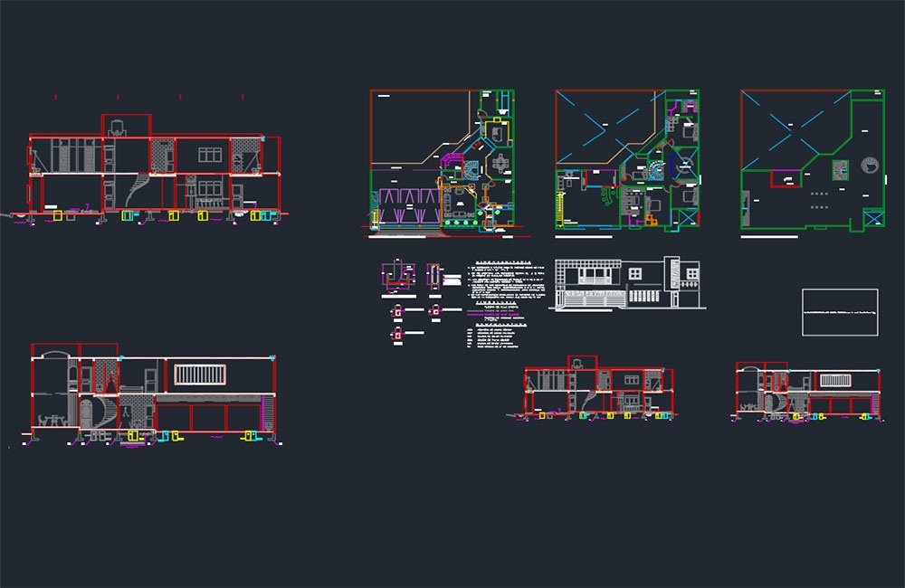The width and height of the screenshot is (905, 588).
Task: Click the circular skylight on the roof plan
Action: [870, 166]
